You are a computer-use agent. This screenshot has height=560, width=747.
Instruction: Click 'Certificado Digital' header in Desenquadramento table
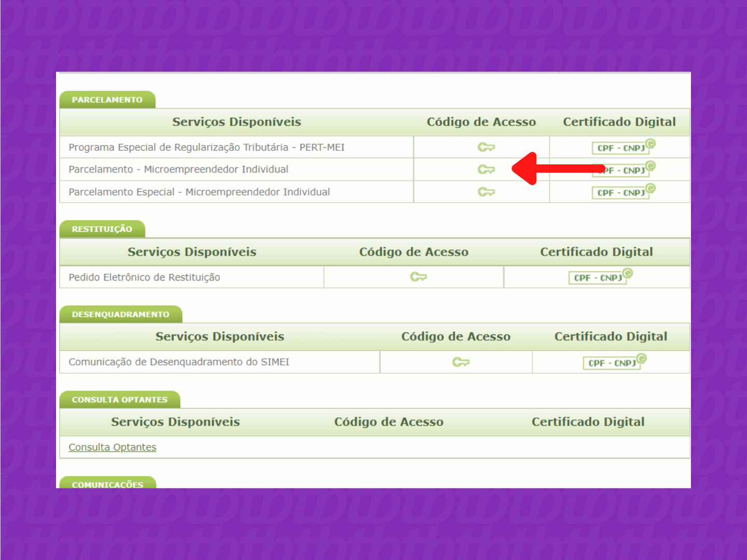point(611,337)
